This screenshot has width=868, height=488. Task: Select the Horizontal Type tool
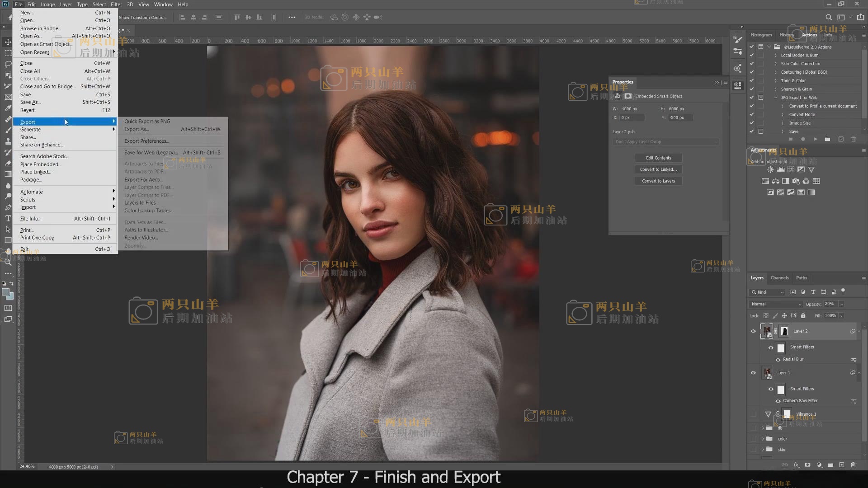point(8,218)
